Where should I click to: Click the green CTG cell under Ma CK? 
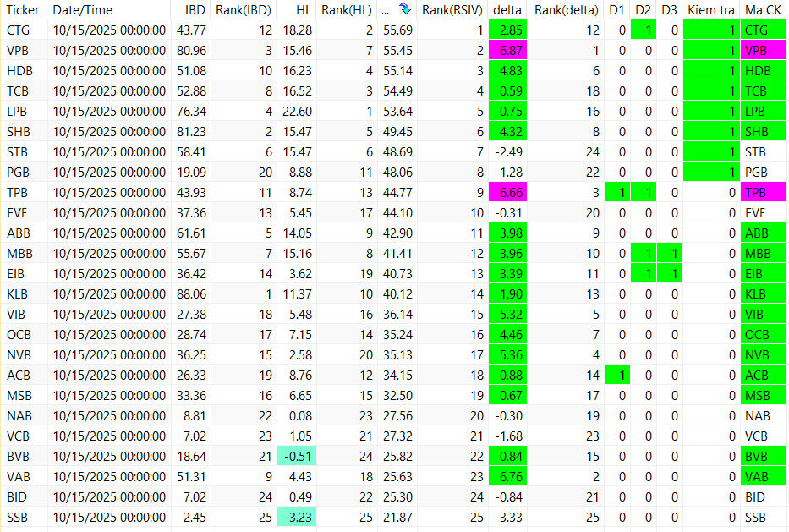[x=764, y=30]
